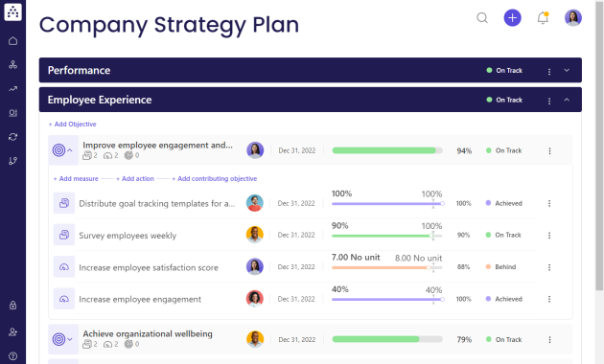The height and width of the screenshot is (364, 604).
Task: Click the Add Objective link
Action: click(x=73, y=124)
